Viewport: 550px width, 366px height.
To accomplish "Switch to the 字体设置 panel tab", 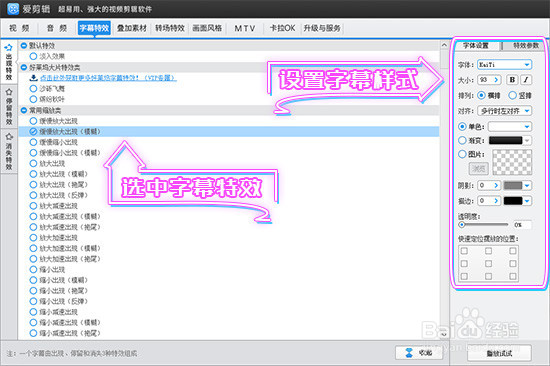I will tap(476, 46).
